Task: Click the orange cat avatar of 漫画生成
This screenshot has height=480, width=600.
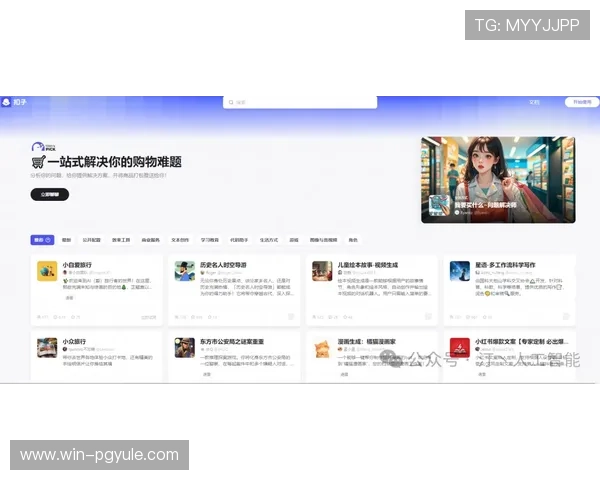Action: point(322,348)
